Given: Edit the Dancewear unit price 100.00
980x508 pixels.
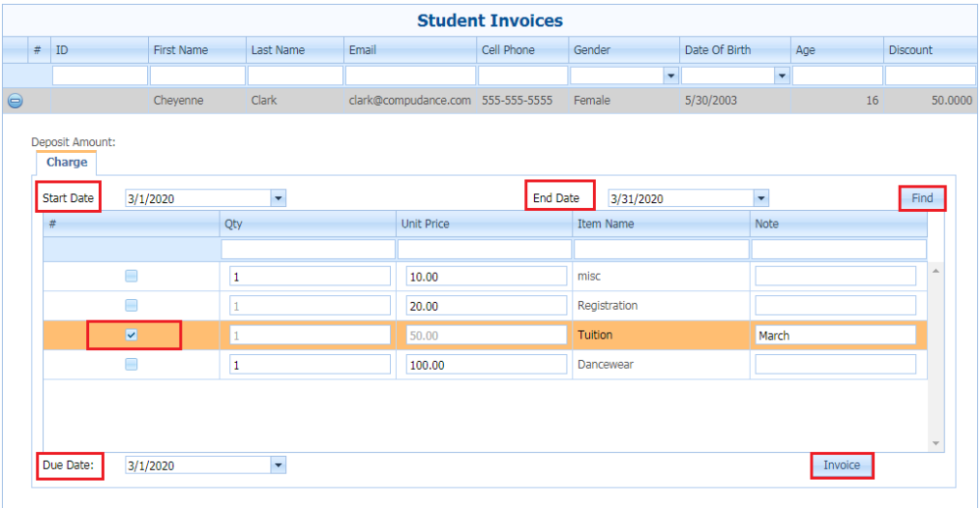Looking at the screenshot, I should [486, 364].
